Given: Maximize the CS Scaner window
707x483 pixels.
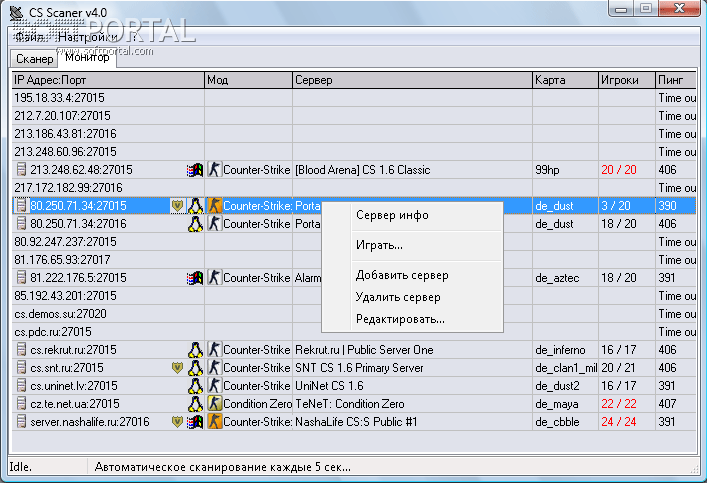Looking at the screenshot, I should (646, 8).
